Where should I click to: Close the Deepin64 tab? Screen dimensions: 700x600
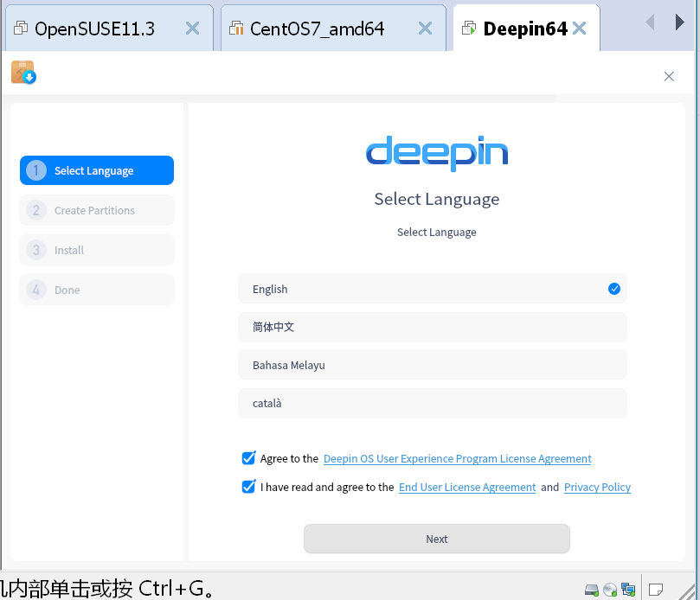(x=580, y=29)
